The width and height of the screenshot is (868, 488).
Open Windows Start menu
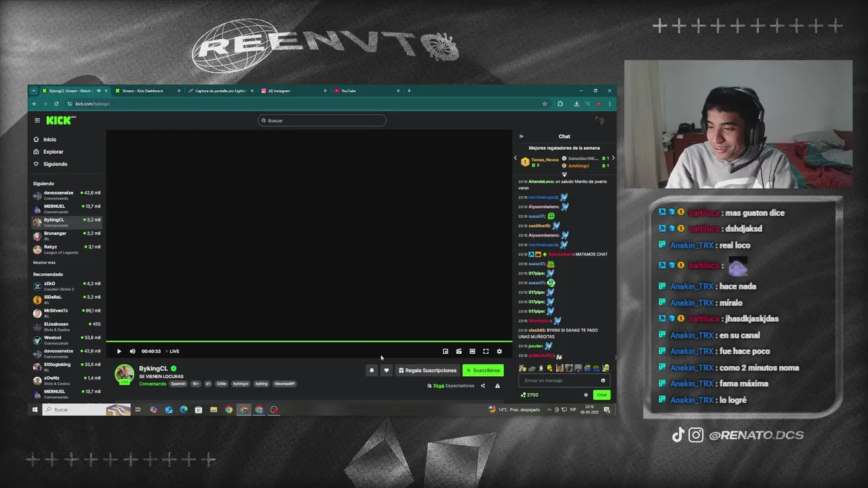click(x=35, y=409)
